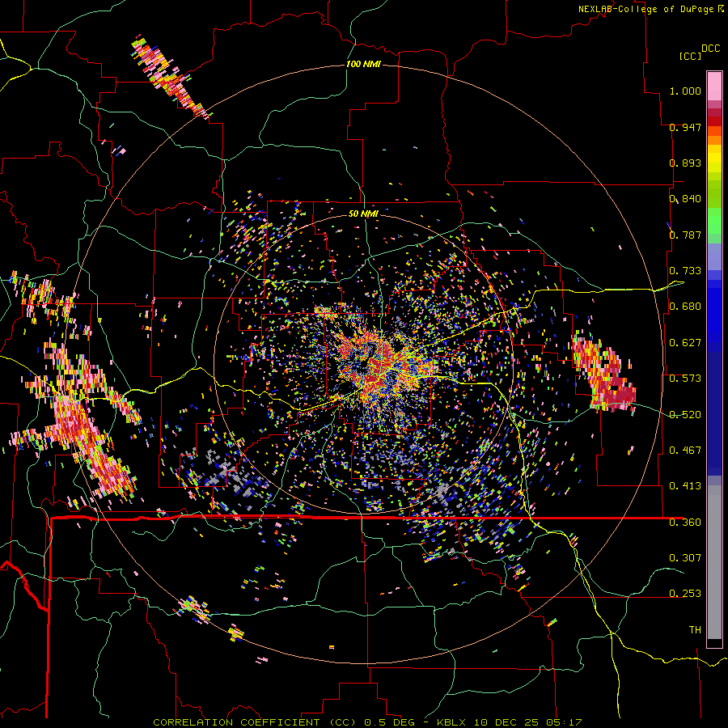The image size is (728, 728).
Task: Click the 0.680 scale value
Action: tap(685, 307)
